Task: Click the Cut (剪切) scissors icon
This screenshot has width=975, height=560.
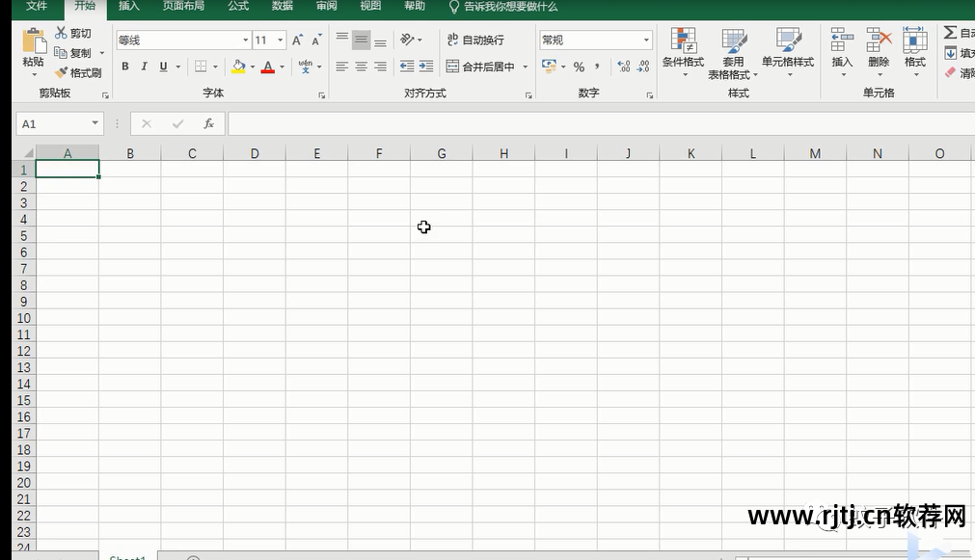Action: pos(62,34)
